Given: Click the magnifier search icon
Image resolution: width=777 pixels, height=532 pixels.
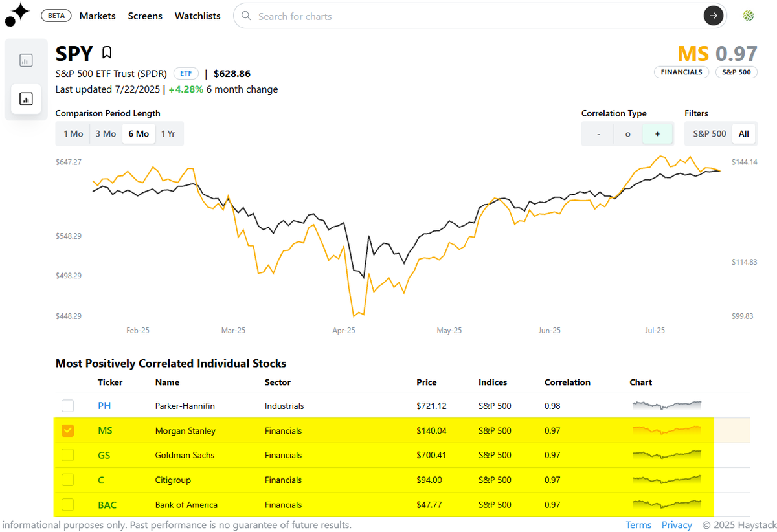Looking at the screenshot, I should click(245, 16).
